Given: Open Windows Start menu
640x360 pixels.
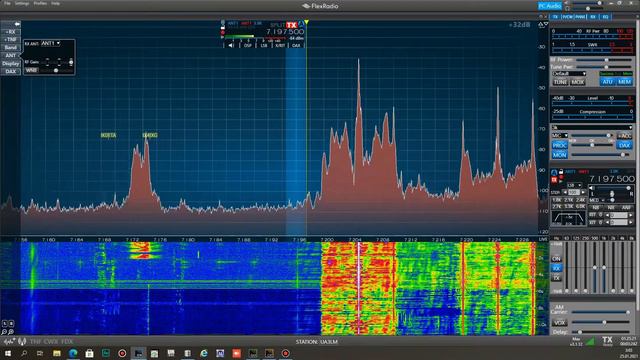Looking at the screenshot, I should 7,353.
